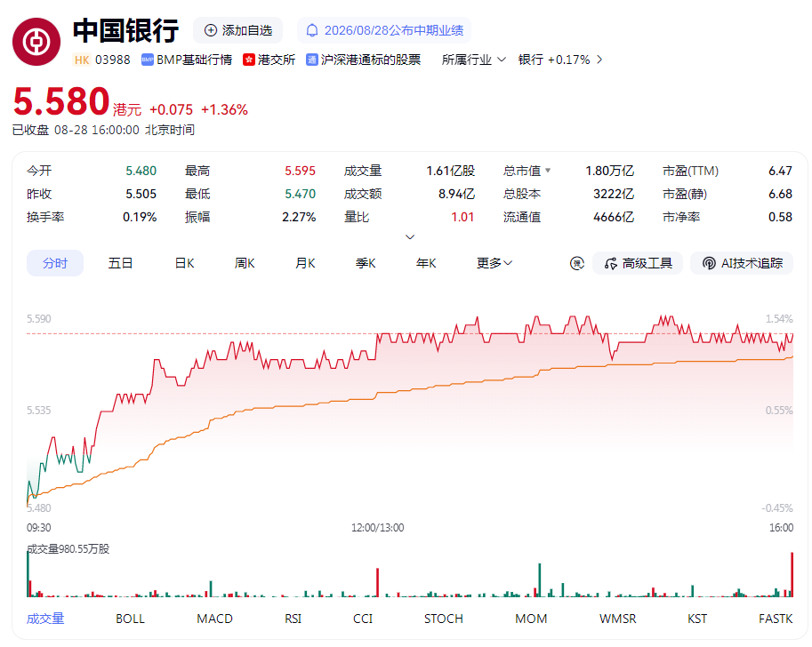Viewport: 812px width, 647px height.
Task: Click the tall closing volume bar at 16:00
Action: [792, 574]
